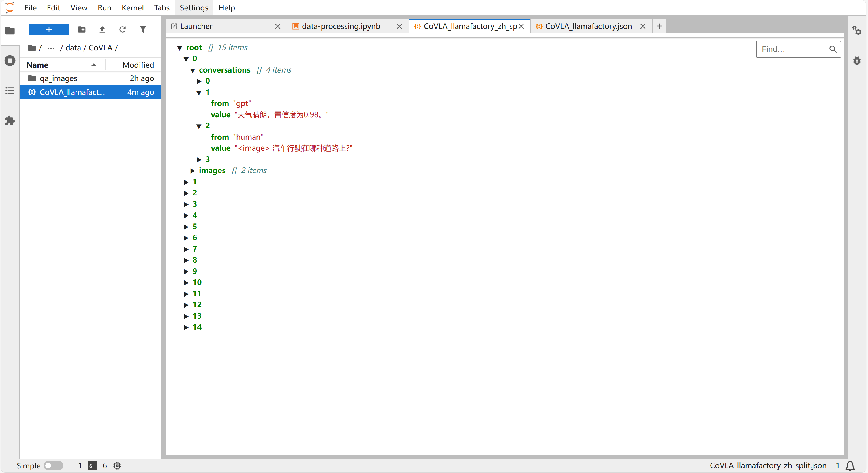Open the debugger bug icon
The image size is (868, 473).
[x=857, y=61]
